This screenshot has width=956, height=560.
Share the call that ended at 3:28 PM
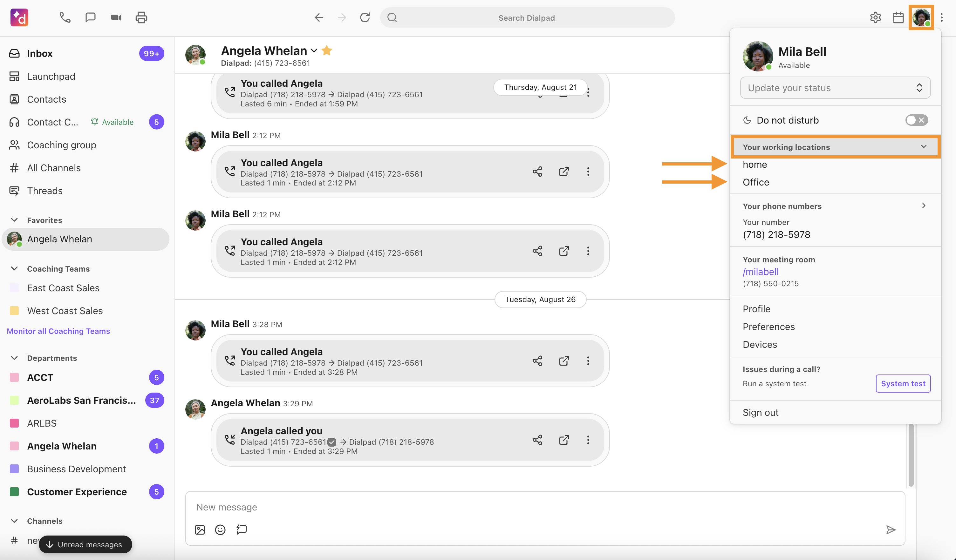point(537,361)
